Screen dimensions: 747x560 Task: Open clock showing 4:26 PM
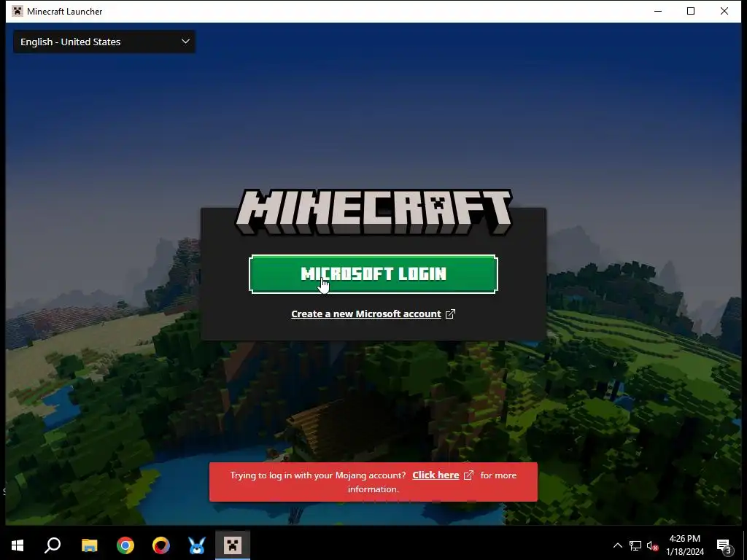pyautogui.click(x=684, y=545)
